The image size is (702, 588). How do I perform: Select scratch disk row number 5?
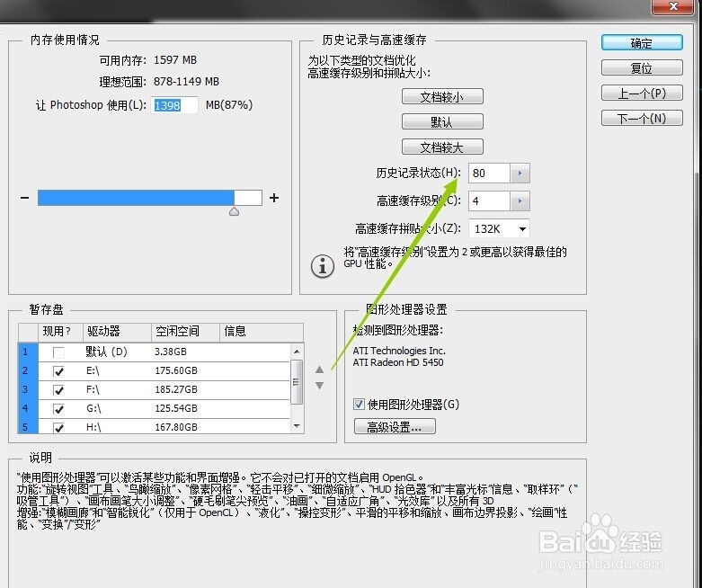[28, 427]
